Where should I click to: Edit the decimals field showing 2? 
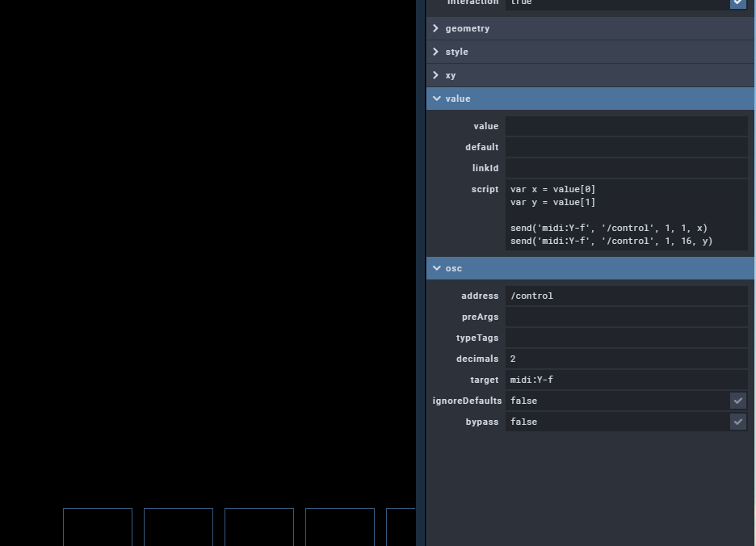626,359
